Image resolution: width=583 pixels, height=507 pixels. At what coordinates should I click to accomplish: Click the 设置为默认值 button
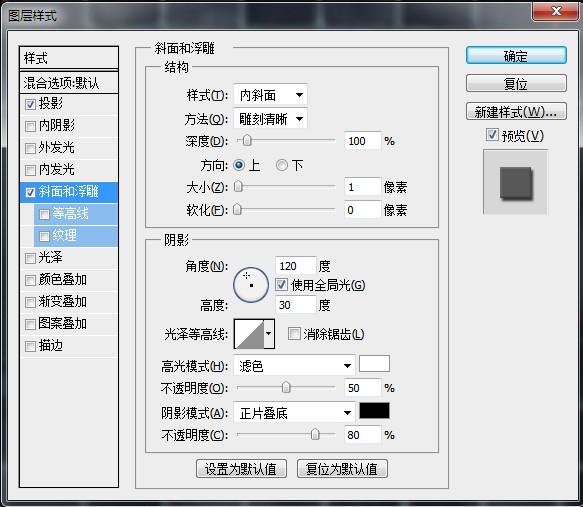[x=241, y=468]
